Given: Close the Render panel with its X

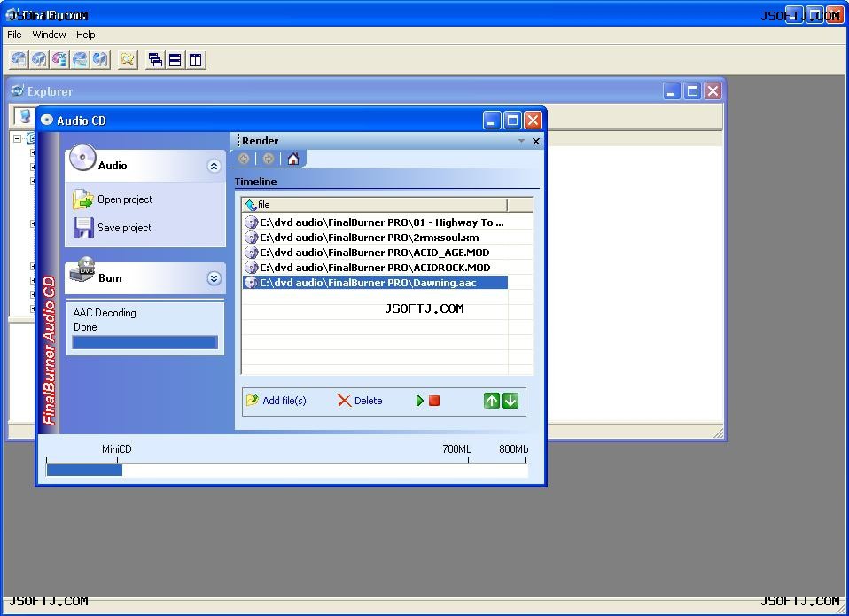Looking at the screenshot, I should tap(536, 141).
